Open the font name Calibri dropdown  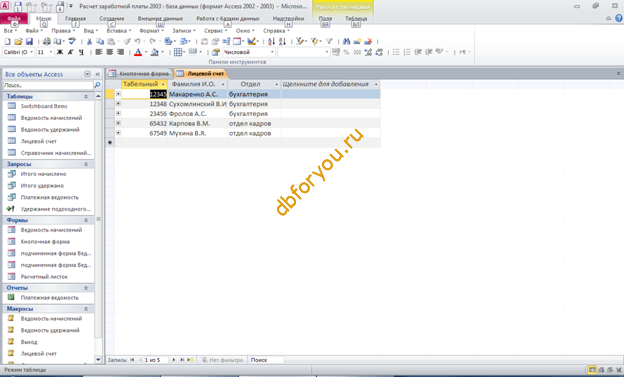pyautogui.click(x=31, y=52)
